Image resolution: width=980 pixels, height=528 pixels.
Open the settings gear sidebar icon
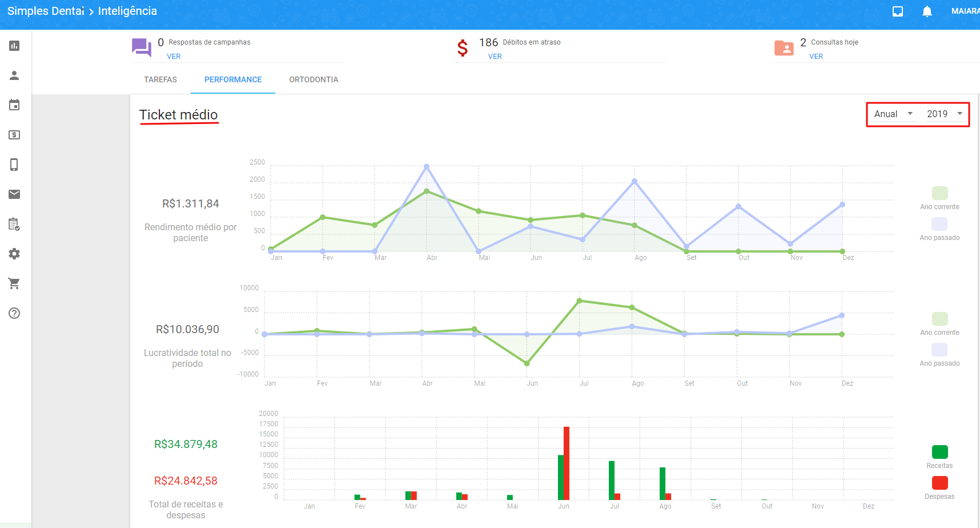click(14, 254)
